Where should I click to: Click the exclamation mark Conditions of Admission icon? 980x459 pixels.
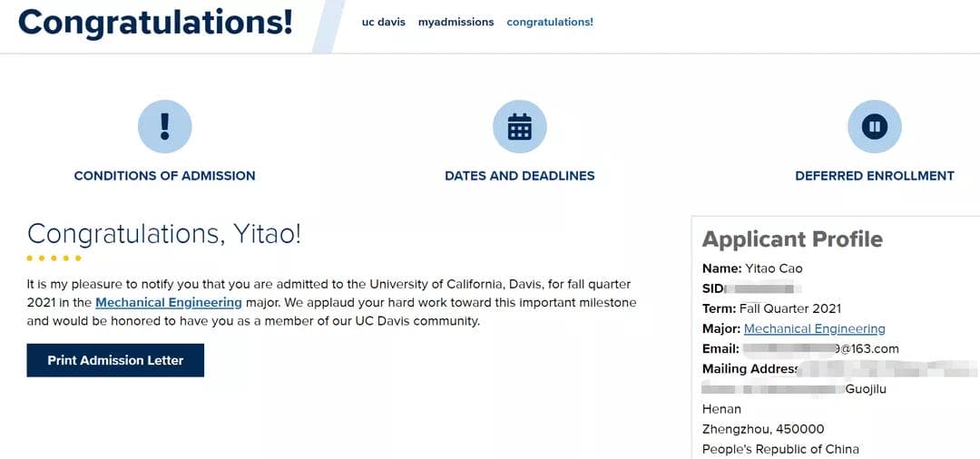click(x=164, y=127)
